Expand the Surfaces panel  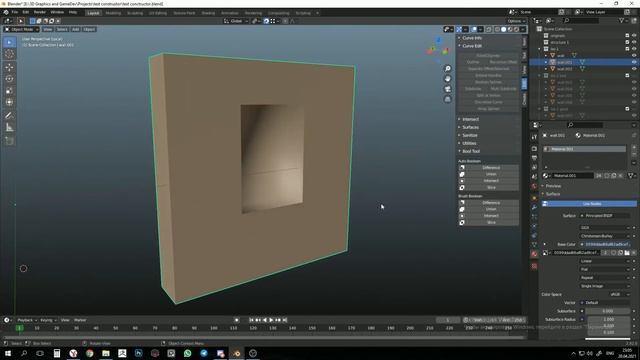point(470,127)
